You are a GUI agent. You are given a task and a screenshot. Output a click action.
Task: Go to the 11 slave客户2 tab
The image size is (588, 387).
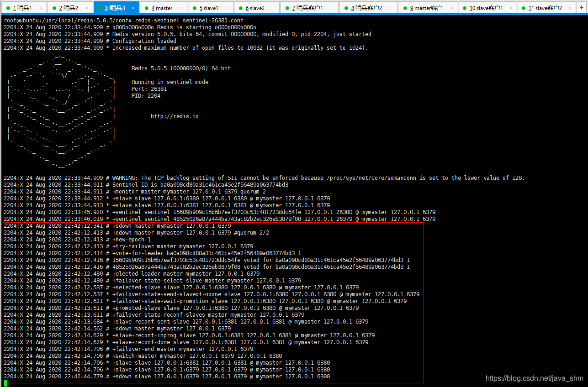[x=547, y=8]
